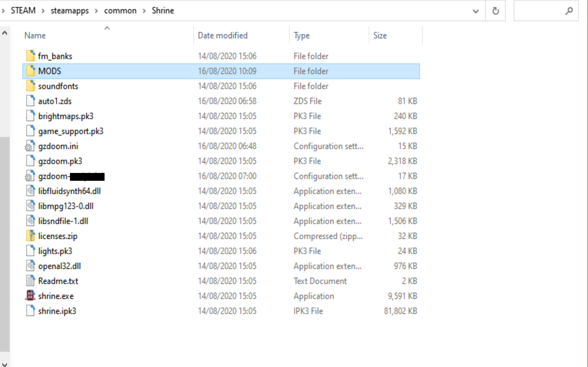Click the libfluidsynth64.dll file icon
588x367 pixels.
point(30,191)
